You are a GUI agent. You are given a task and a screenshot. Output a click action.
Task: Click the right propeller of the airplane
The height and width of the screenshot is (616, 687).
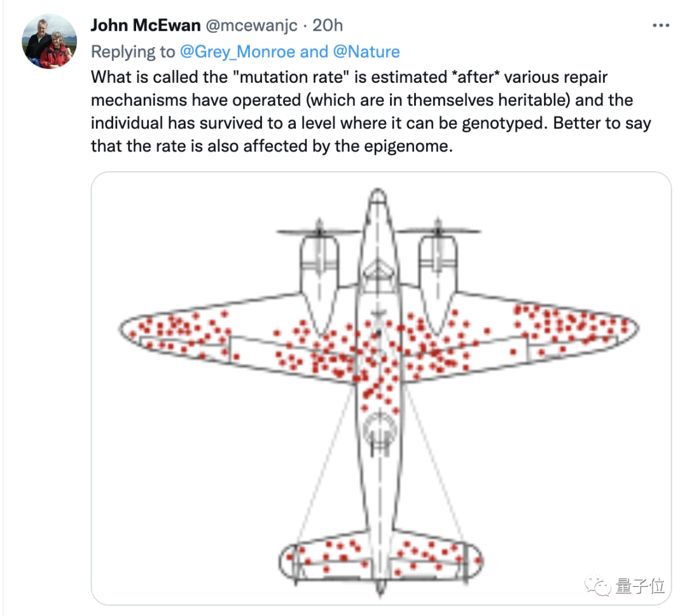[x=437, y=230]
